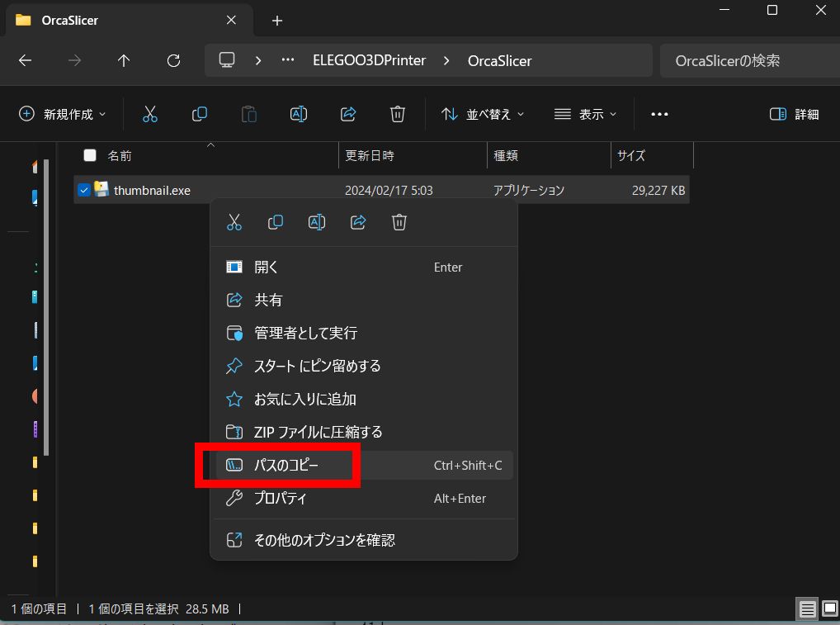The width and height of the screenshot is (840, 625).
Task: Click the Share icon in the toolbar
Action: (348, 114)
